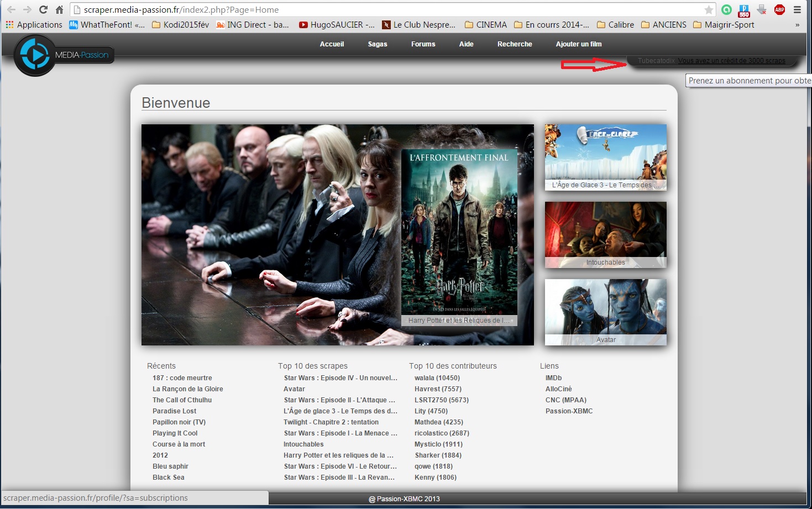Open Applications bookmarks shortcut

click(34, 25)
